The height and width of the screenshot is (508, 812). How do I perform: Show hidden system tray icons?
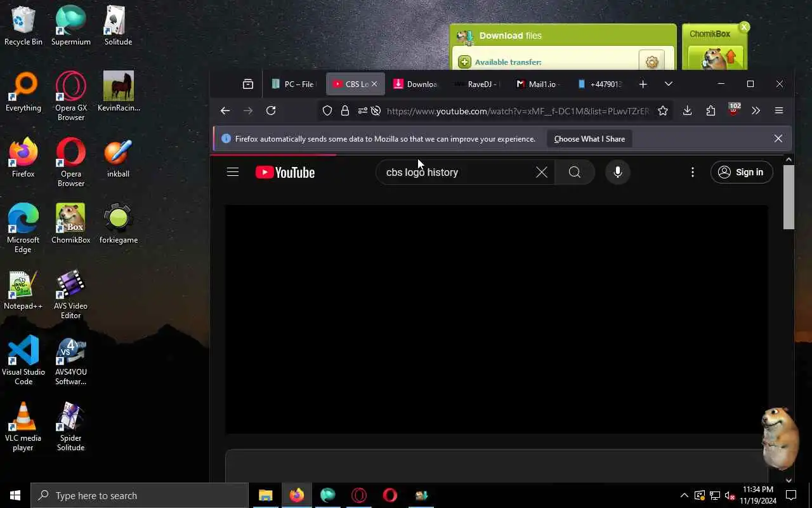[x=684, y=495]
